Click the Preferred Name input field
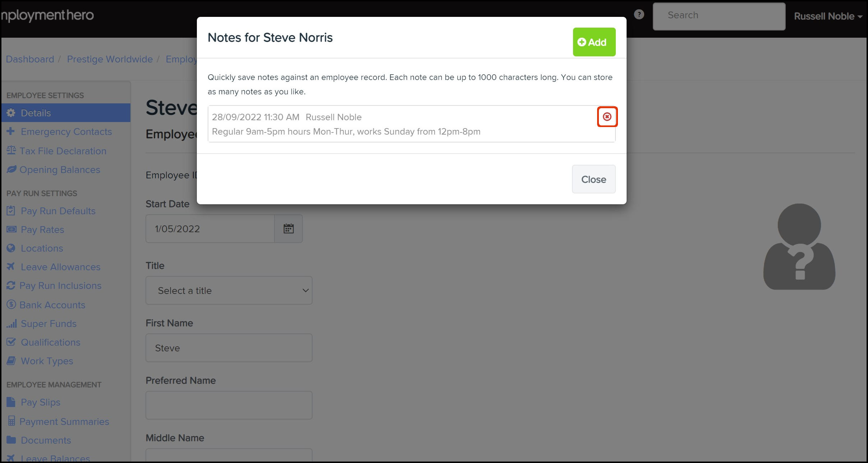The image size is (868, 463). point(229,405)
